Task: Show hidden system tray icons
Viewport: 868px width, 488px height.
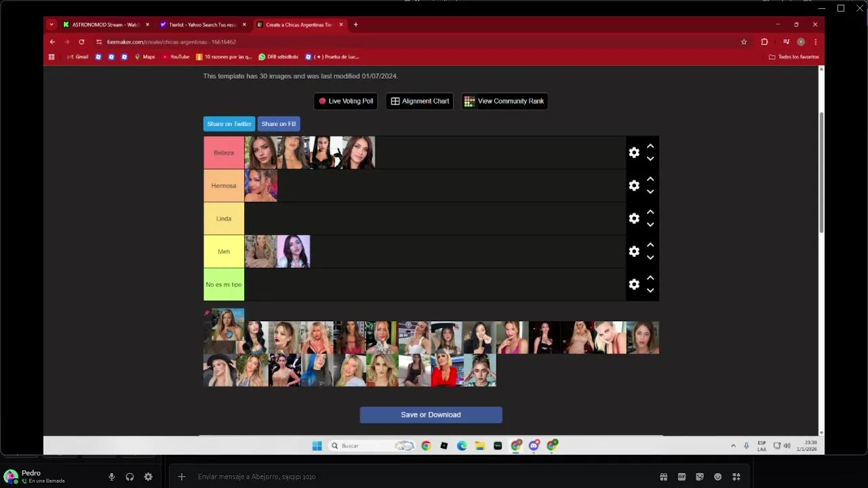Action: pos(733,445)
